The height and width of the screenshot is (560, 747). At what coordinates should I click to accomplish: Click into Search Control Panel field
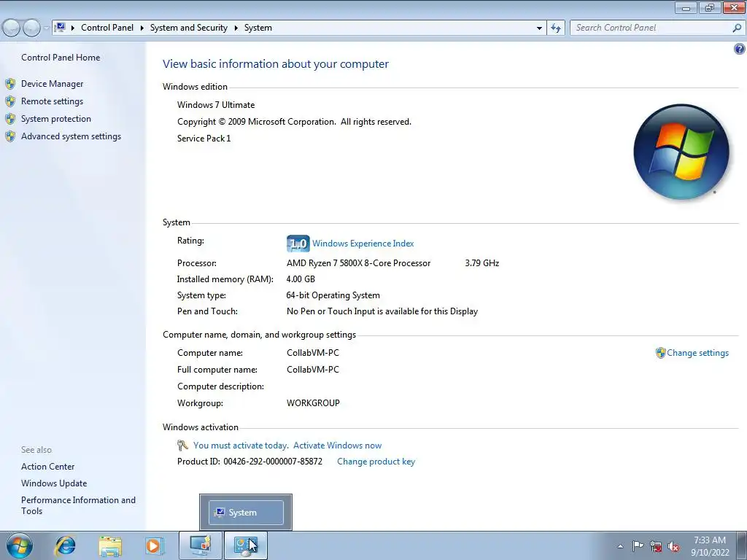point(650,28)
